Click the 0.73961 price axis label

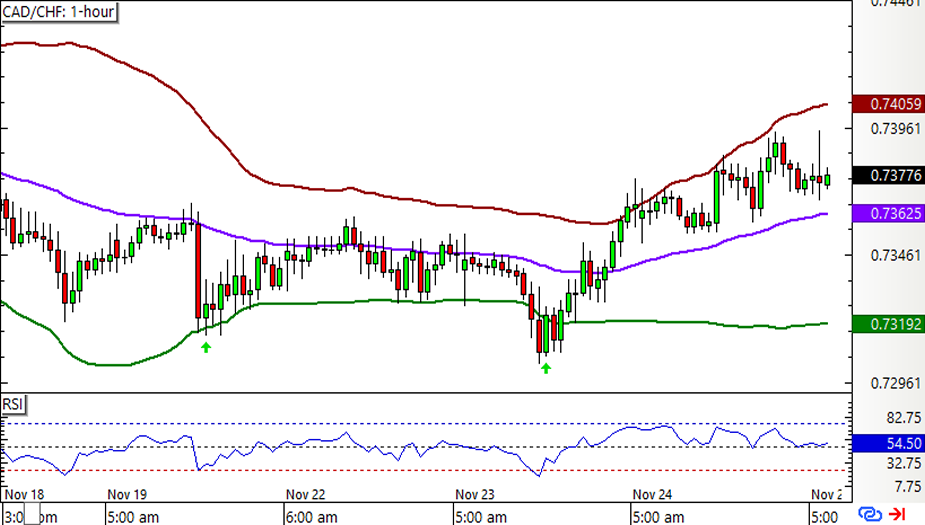[x=896, y=129]
